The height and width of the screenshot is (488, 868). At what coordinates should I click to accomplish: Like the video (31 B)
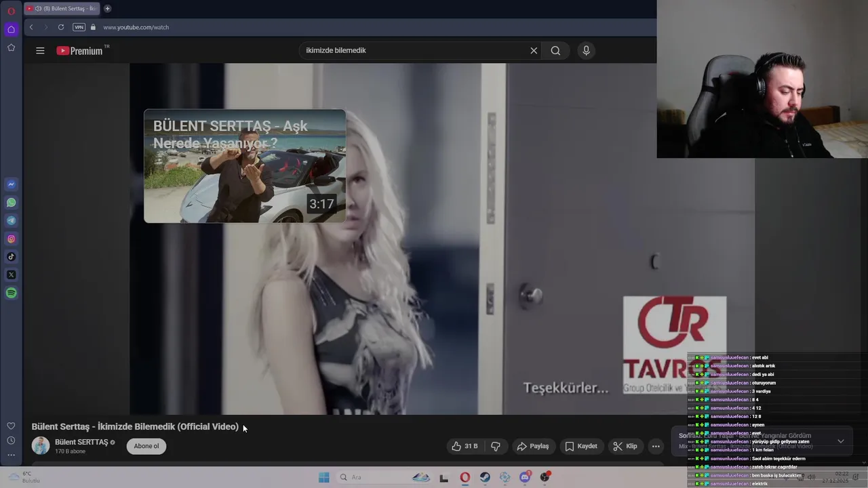[x=465, y=446]
